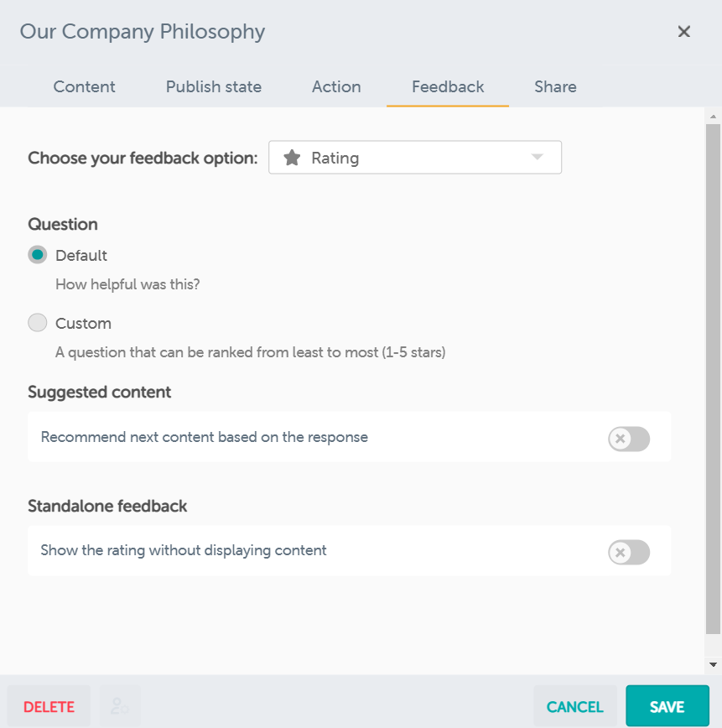
Task: Close the Our Company Philosophy dialog
Action: 684,32
